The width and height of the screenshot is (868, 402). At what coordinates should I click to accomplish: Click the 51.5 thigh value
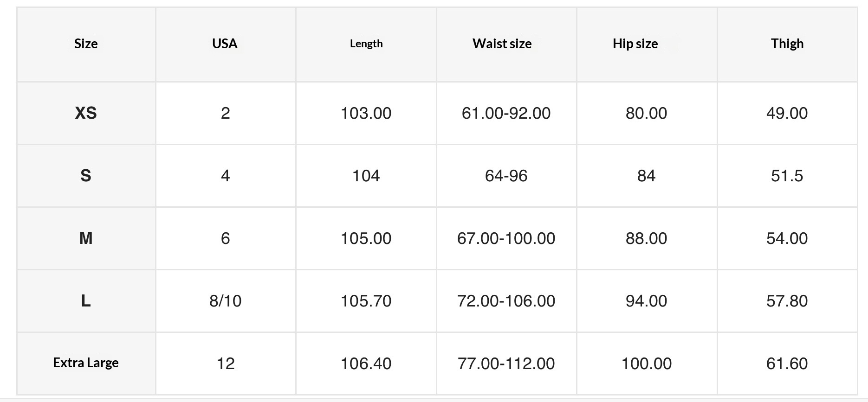coord(787,176)
